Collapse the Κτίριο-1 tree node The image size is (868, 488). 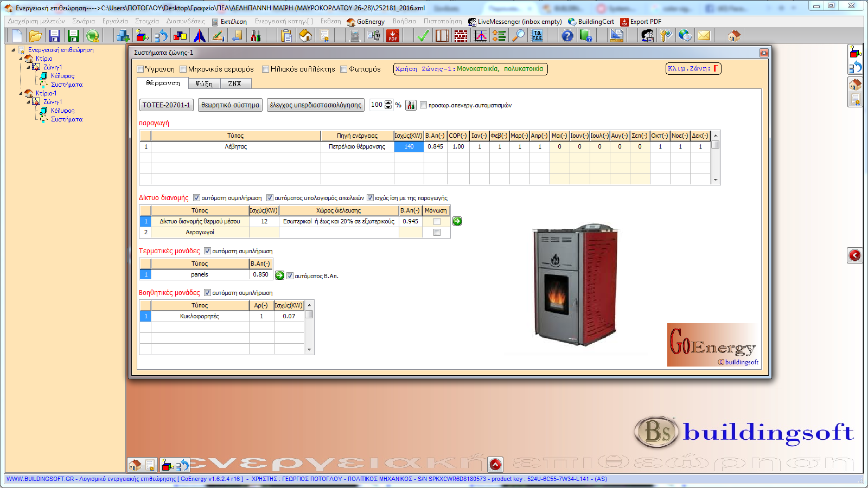21,93
